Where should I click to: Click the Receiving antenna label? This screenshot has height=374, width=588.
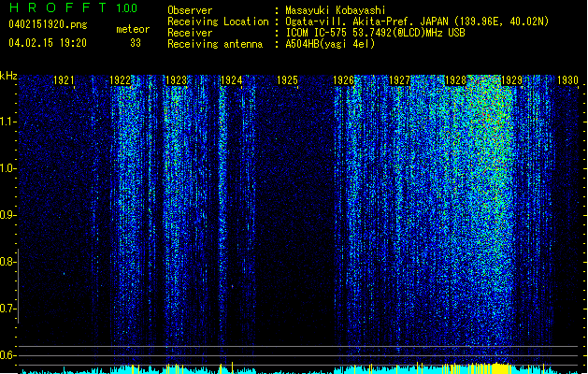[x=215, y=44]
